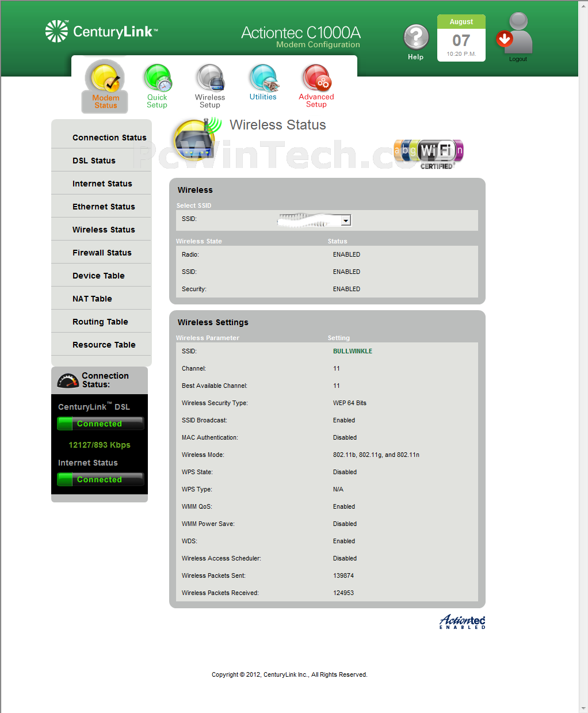
Task: Open Firewall Status in sidebar
Action: point(101,253)
